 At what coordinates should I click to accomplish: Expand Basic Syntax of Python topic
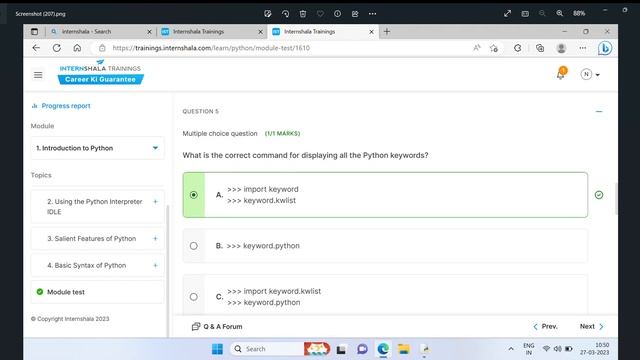(155, 265)
